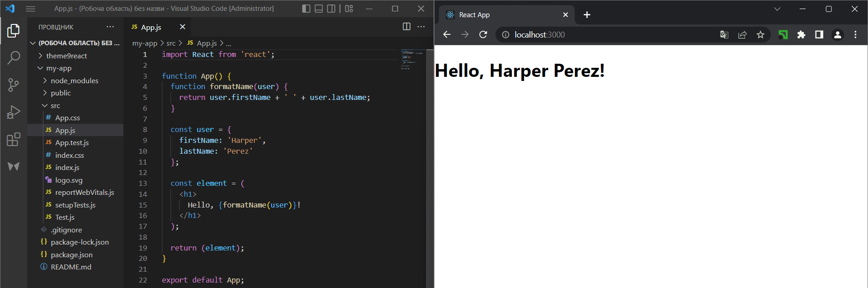Open Run and Debug view
The width and height of the screenshot is (868, 288).
click(x=14, y=112)
